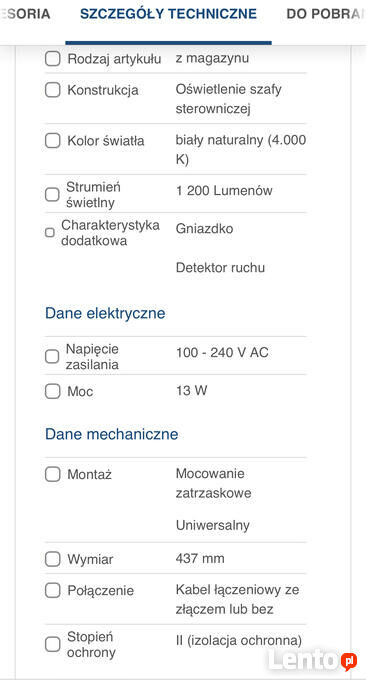Click the Detektor ruchu value

pos(220,268)
